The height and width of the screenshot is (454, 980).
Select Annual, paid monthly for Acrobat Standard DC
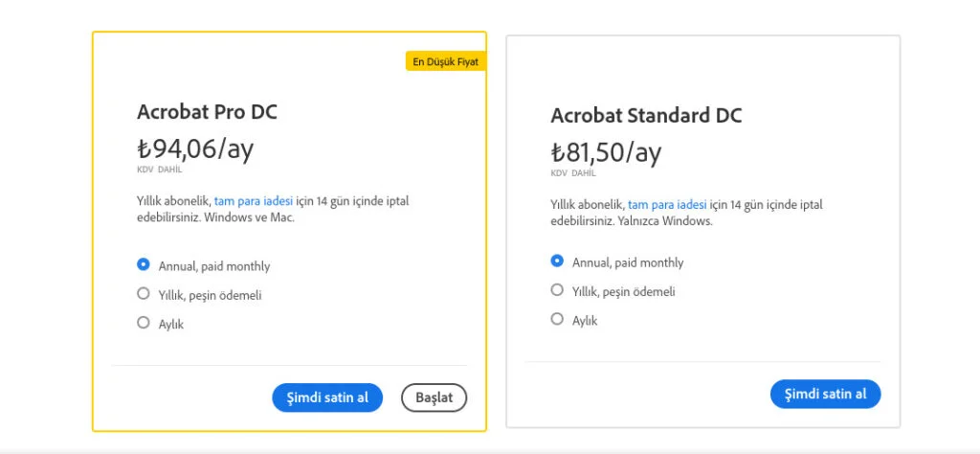tap(557, 261)
